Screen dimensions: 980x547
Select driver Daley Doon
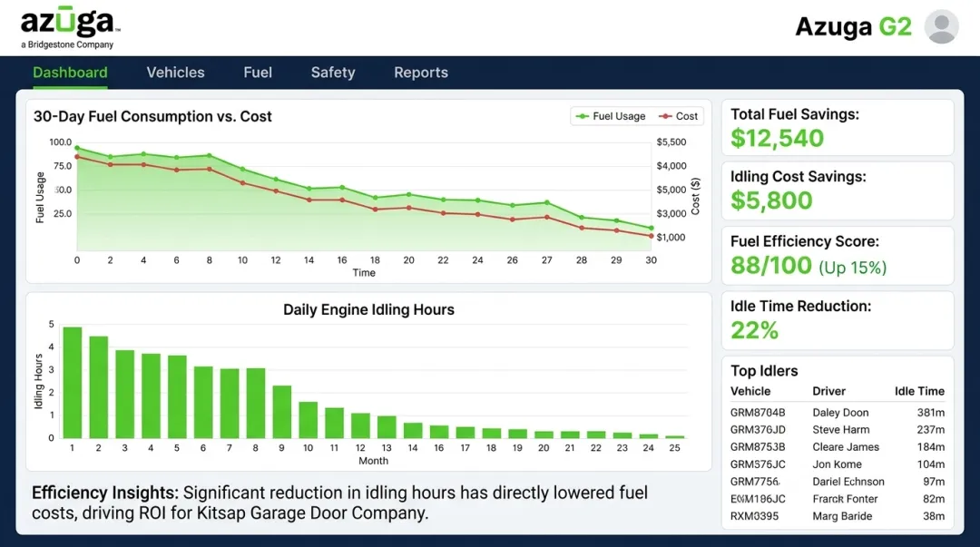(x=840, y=413)
